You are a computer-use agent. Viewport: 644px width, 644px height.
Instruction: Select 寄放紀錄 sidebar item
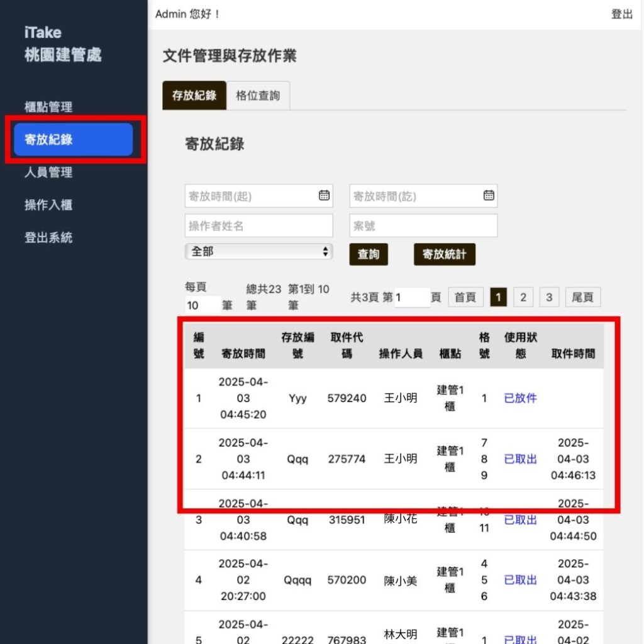[73, 140]
